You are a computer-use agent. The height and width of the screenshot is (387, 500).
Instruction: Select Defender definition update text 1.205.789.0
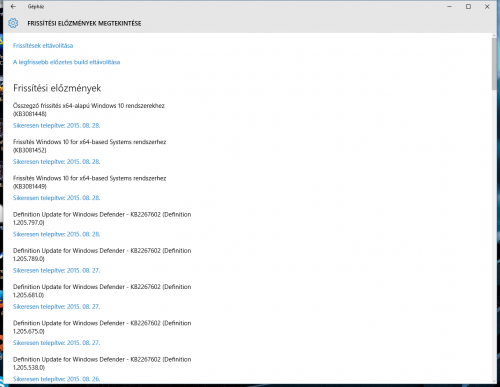102,255
